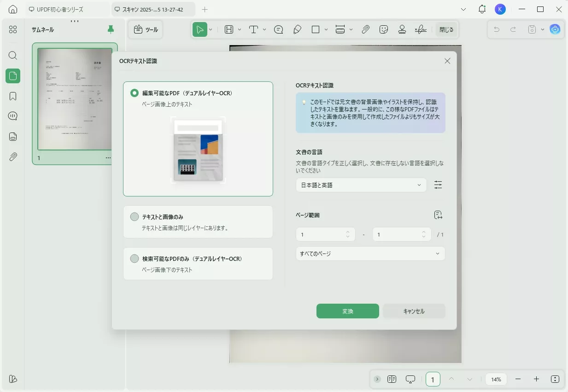Screen dimensions: 568x392
Task: Open the page layout view icon
Action: pyautogui.click(x=392, y=379)
